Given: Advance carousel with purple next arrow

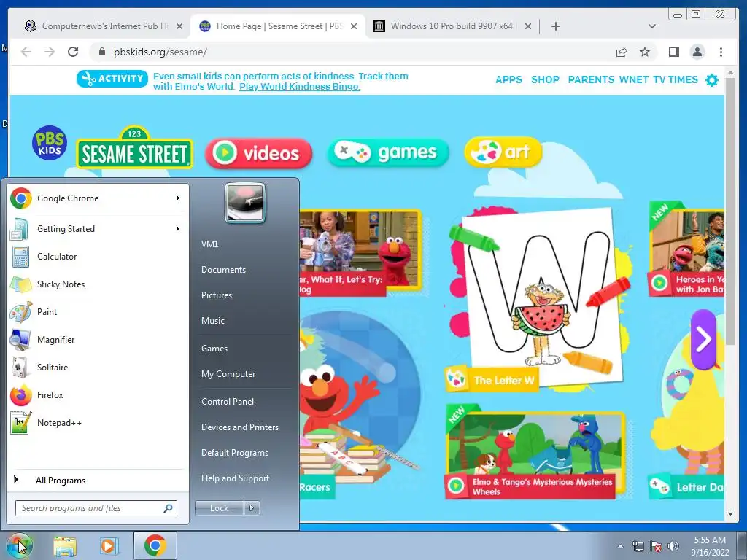Looking at the screenshot, I should click(703, 340).
